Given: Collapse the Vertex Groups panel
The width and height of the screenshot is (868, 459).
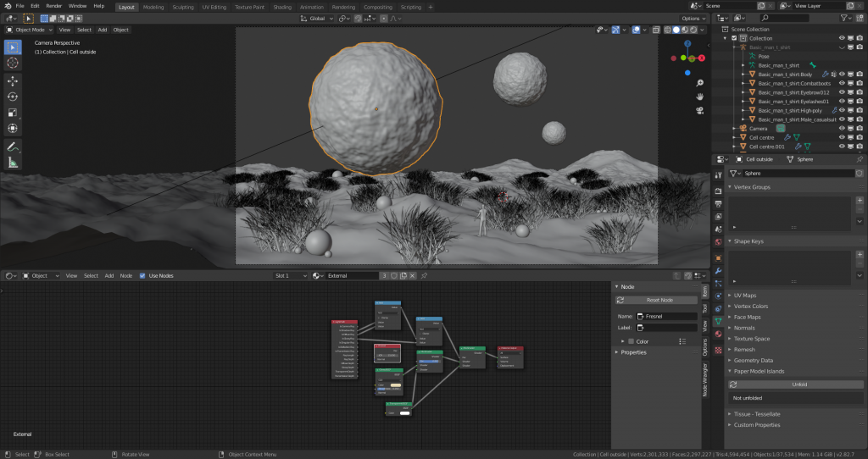Looking at the screenshot, I should click(730, 187).
